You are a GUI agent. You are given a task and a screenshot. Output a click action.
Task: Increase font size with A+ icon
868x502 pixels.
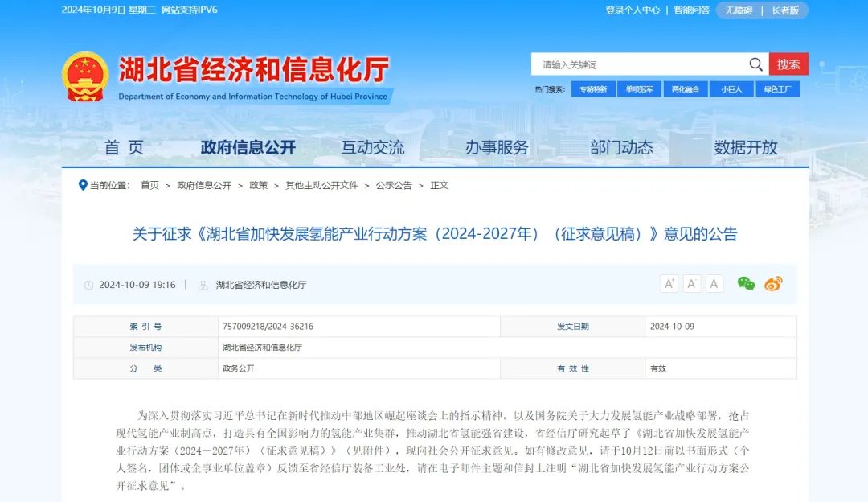pos(669,283)
